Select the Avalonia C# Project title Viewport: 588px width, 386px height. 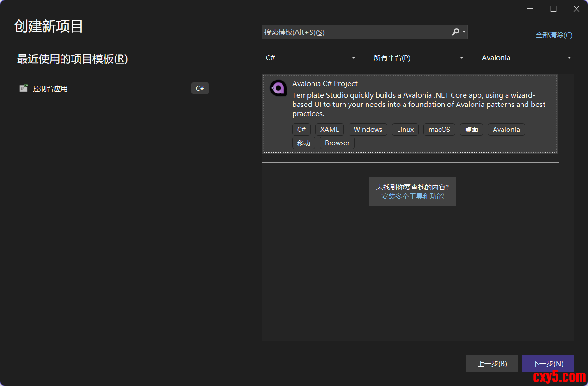pyautogui.click(x=325, y=84)
